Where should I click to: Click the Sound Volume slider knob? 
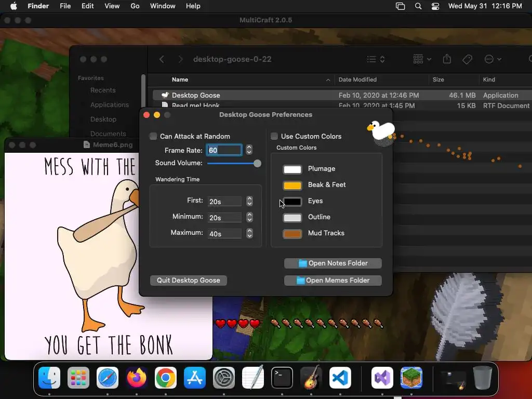coord(257,164)
